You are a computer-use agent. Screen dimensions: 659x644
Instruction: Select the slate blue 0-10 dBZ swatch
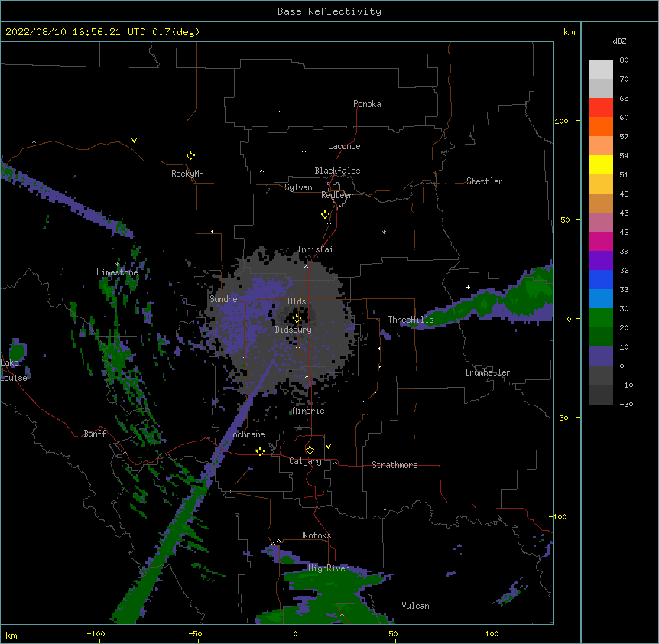601,356
